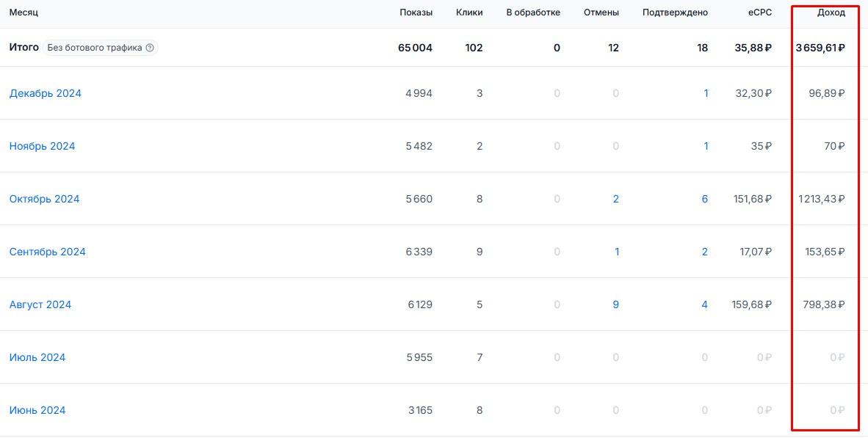Open the Октябрь 2024 month link
The height and width of the screenshot is (438, 868).
click(44, 199)
